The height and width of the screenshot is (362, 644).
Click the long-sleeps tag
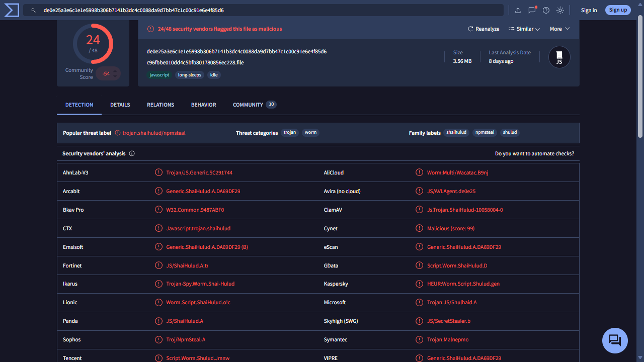(x=190, y=75)
